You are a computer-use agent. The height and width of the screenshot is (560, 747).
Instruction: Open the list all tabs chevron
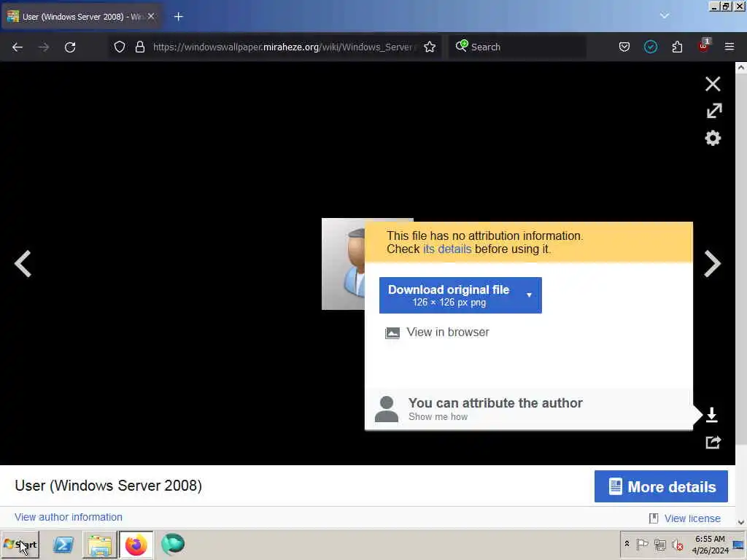pos(665,16)
